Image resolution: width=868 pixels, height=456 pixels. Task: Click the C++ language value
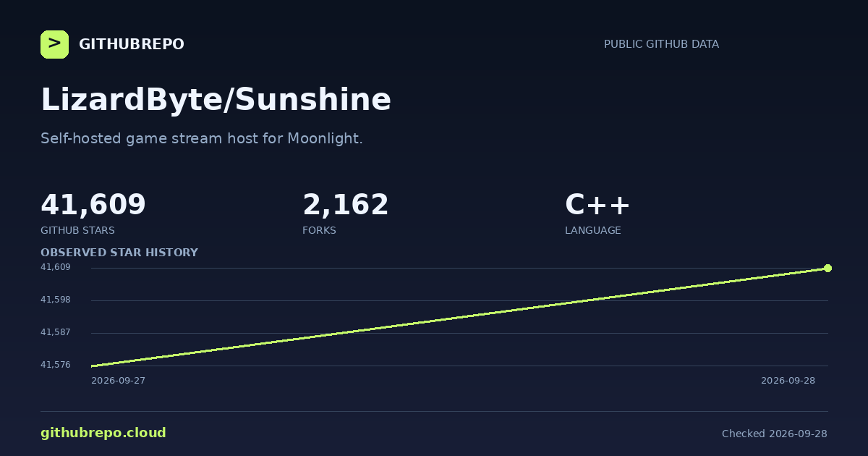pyautogui.click(x=597, y=205)
